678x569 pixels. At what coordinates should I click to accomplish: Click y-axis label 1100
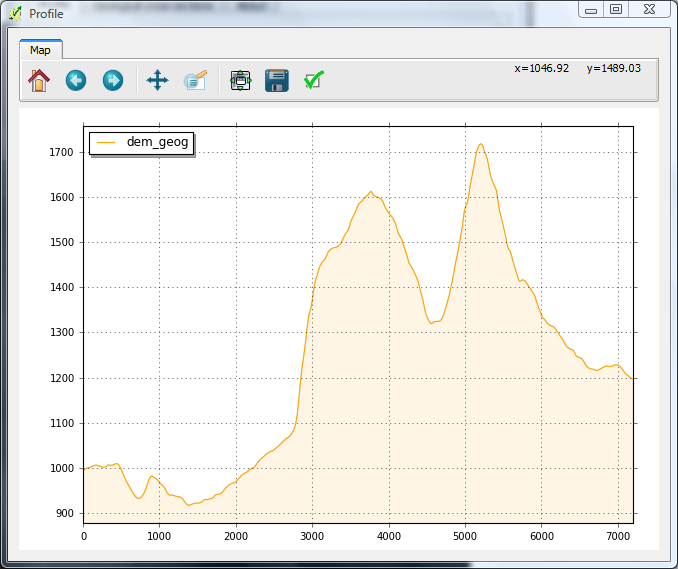click(x=62, y=423)
